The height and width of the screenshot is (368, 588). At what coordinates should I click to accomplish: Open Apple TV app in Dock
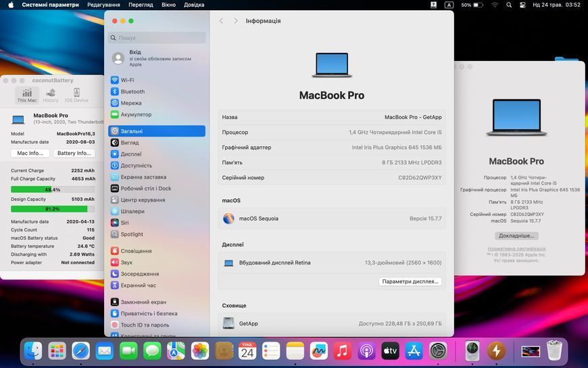click(x=390, y=351)
